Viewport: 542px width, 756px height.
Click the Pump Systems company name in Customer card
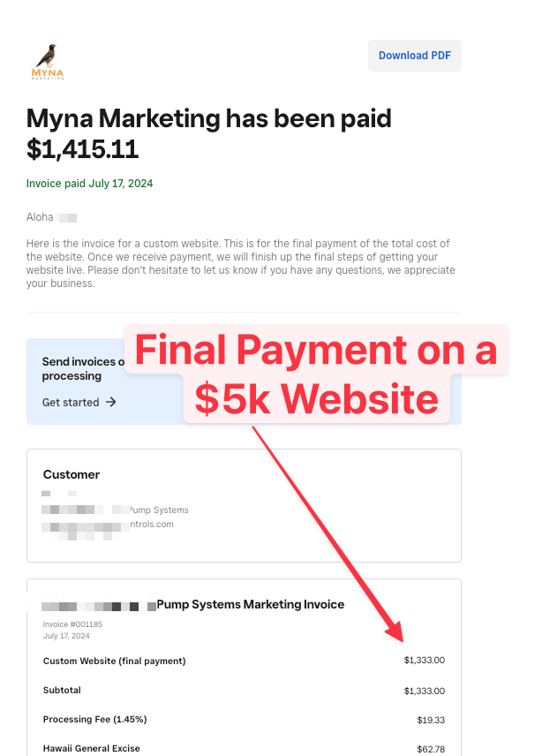(x=159, y=510)
